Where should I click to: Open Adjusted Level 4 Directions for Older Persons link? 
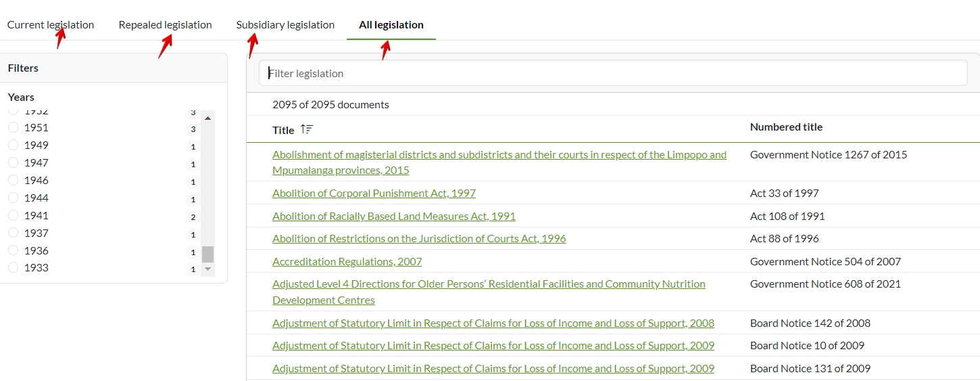(x=488, y=284)
